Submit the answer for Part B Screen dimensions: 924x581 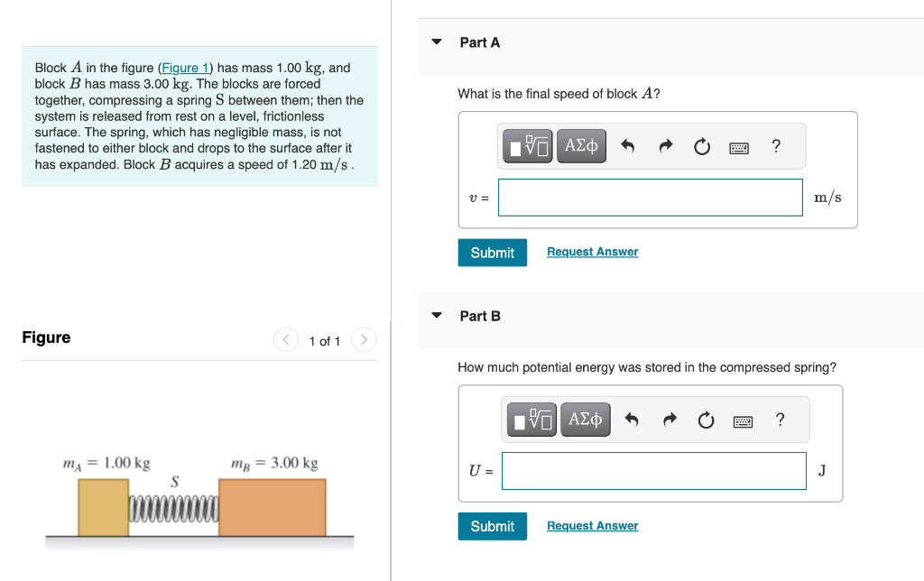[x=492, y=526]
